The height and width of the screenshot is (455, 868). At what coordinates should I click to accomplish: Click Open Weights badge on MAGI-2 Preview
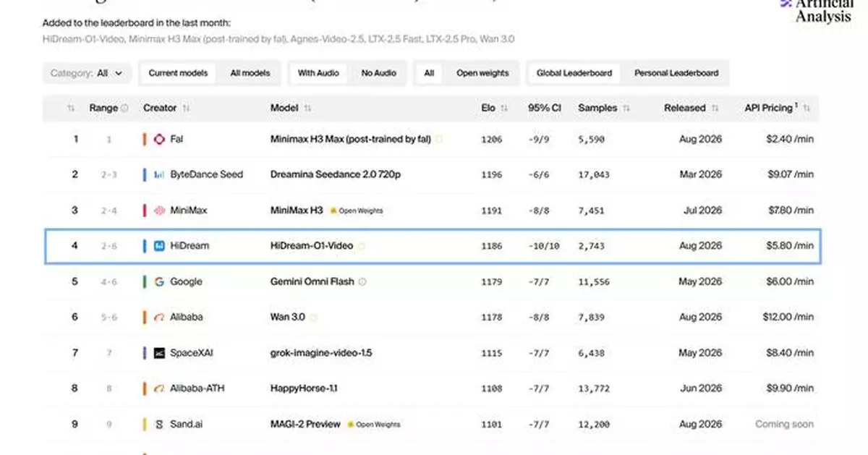coord(373,424)
